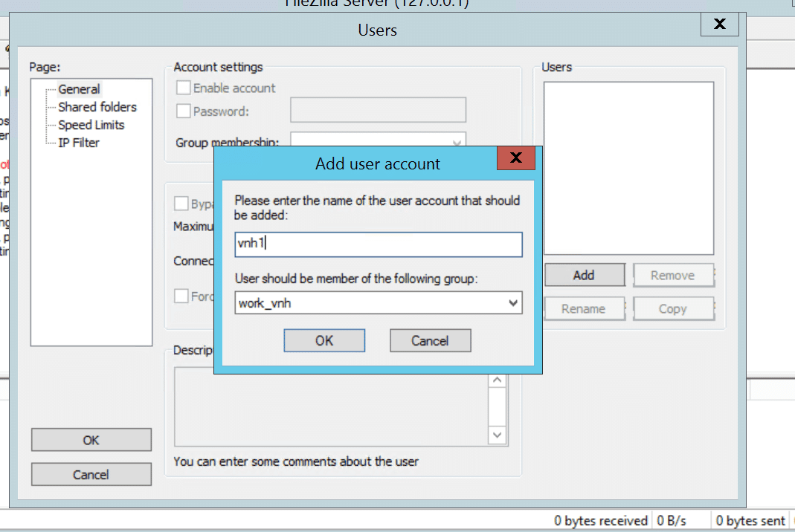Viewport: 795px width, 532px height.
Task: Click the username field showing vnh1
Action: [x=378, y=244]
